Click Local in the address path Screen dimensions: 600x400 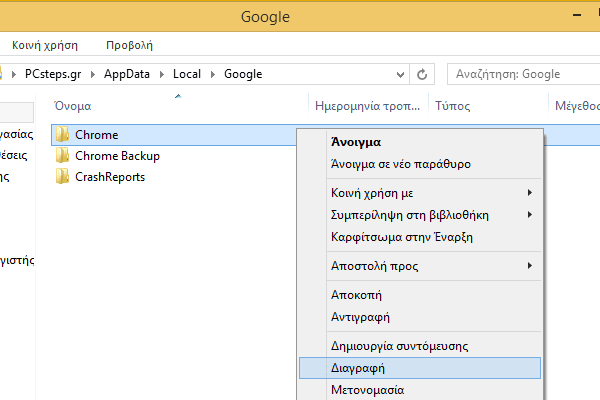point(187,74)
